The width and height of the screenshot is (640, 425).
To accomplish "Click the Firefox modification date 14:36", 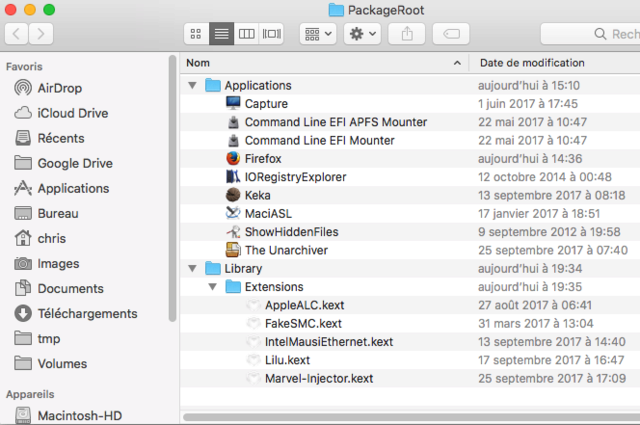I will [x=530, y=159].
